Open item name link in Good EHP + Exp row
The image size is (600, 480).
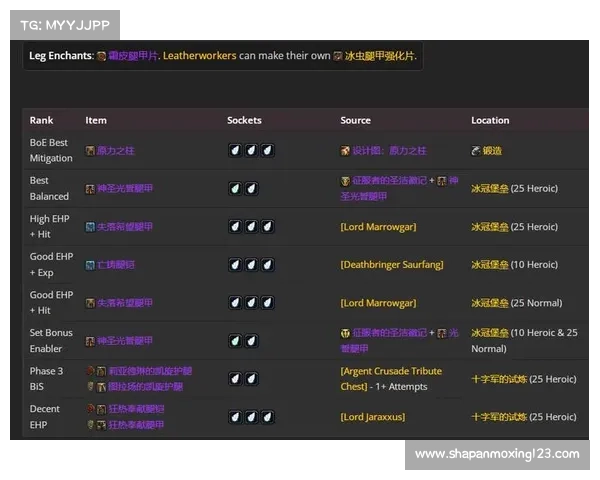[x=116, y=265]
